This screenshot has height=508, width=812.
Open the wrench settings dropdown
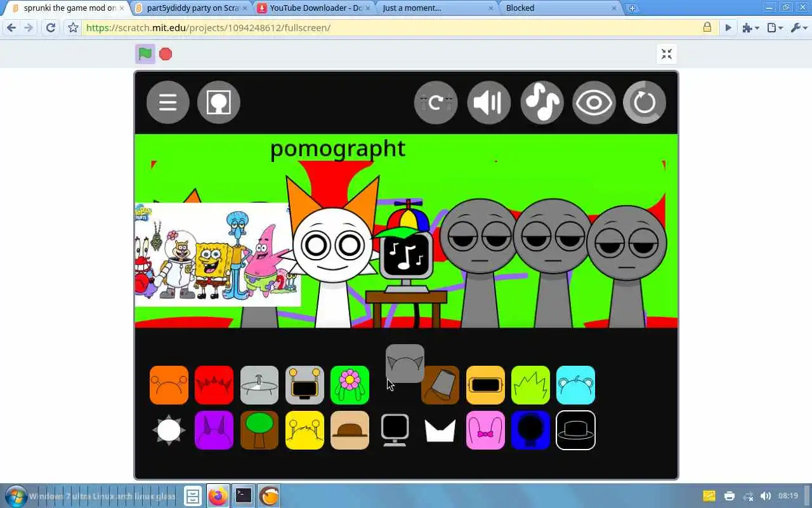click(x=798, y=28)
